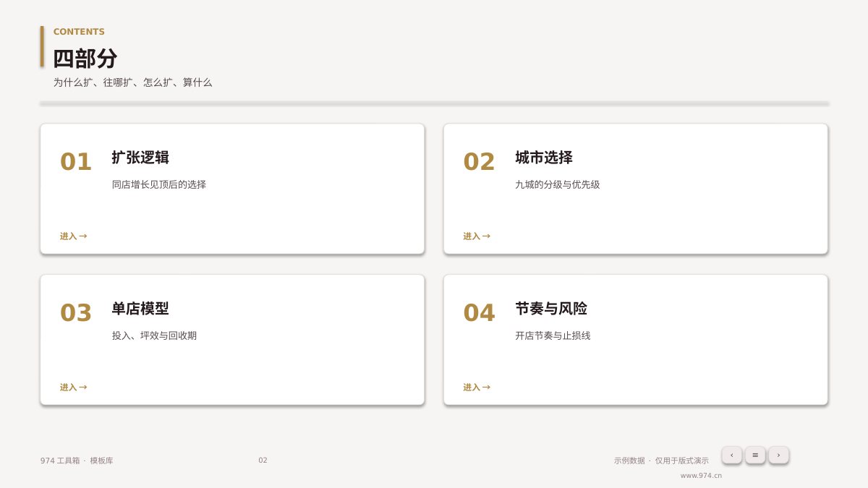Click the www.974.cn footer URL

[x=701, y=476]
